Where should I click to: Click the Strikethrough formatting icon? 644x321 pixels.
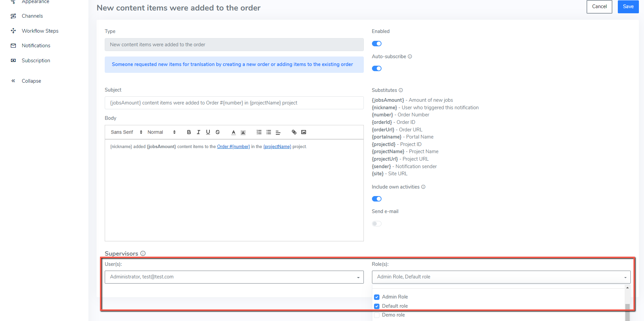click(x=218, y=132)
